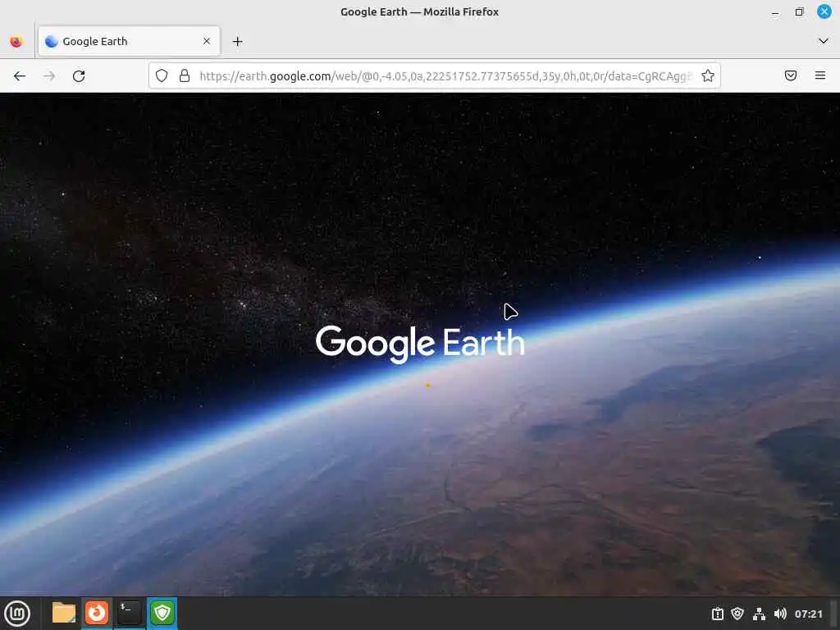
Task: Close the Firefox window
Action: click(824, 11)
